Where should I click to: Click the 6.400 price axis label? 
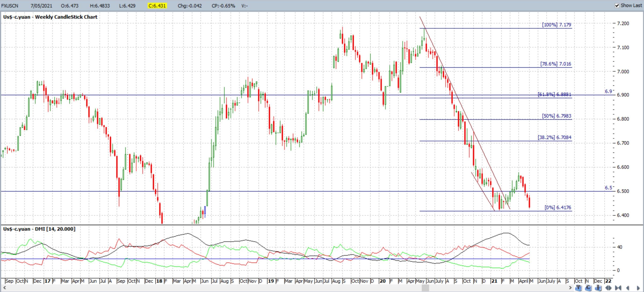click(x=623, y=215)
